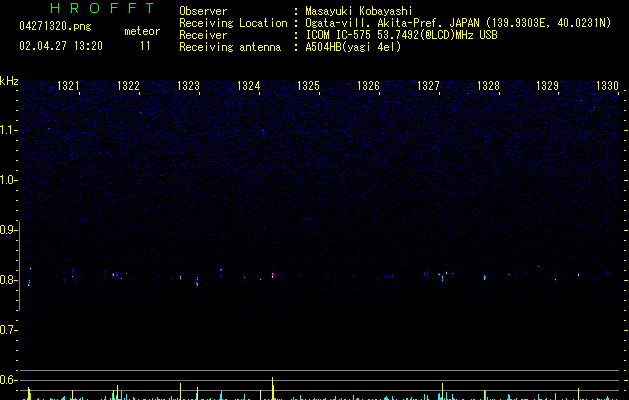Click the date stamp 02.04.27 13:20

click(x=61, y=46)
